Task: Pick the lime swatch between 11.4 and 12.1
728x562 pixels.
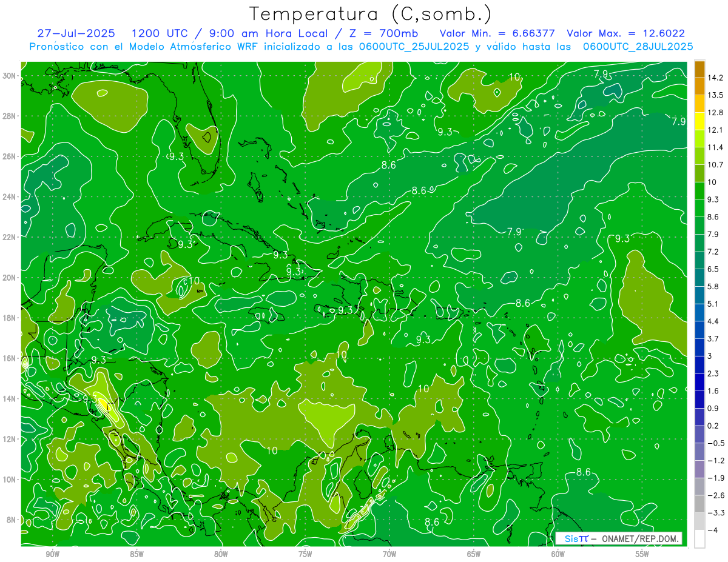Action: point(699,139)
